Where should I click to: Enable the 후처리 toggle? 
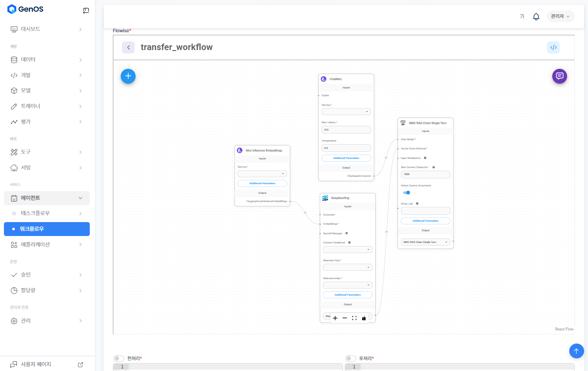(x=350, y=358)
